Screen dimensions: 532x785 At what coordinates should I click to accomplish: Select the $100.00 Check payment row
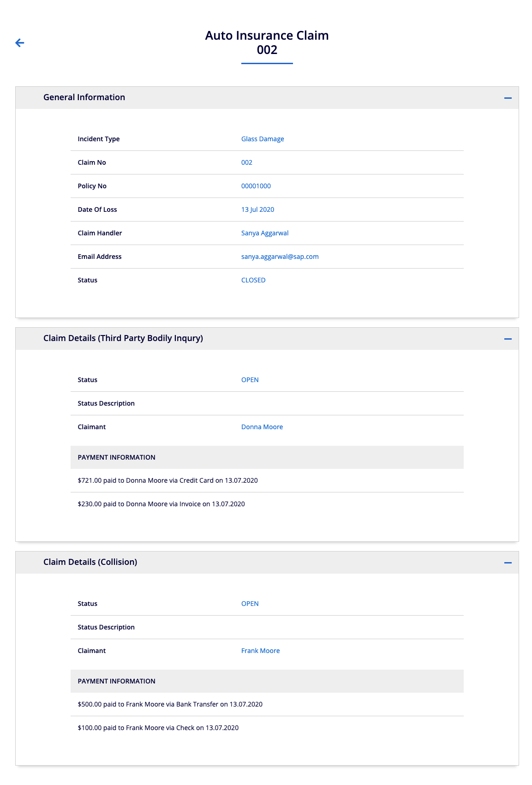click(158, 728)
